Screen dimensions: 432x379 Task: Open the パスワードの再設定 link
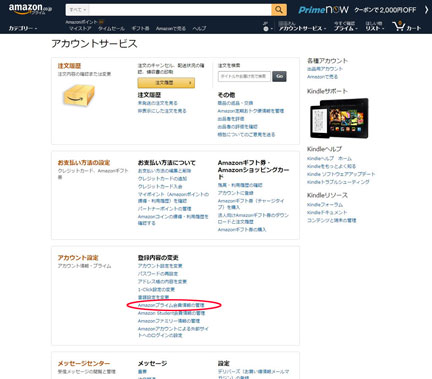(158, 274)
